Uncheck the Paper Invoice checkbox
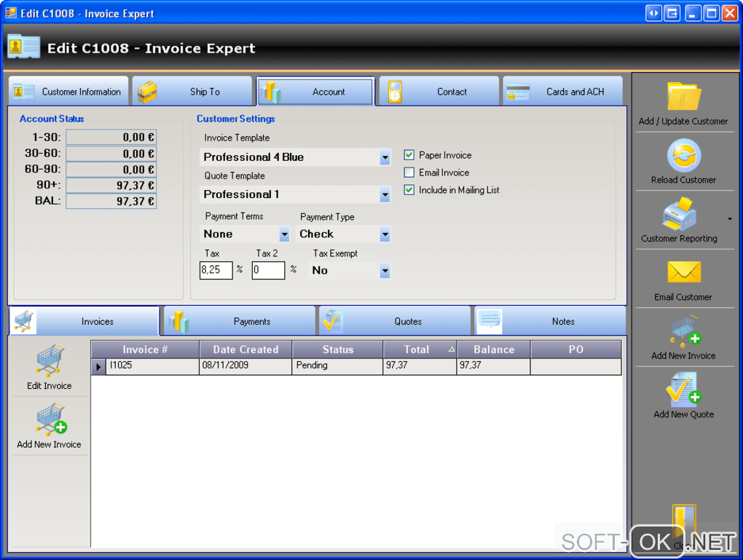 pyautogui.click(x=409, y=155)
